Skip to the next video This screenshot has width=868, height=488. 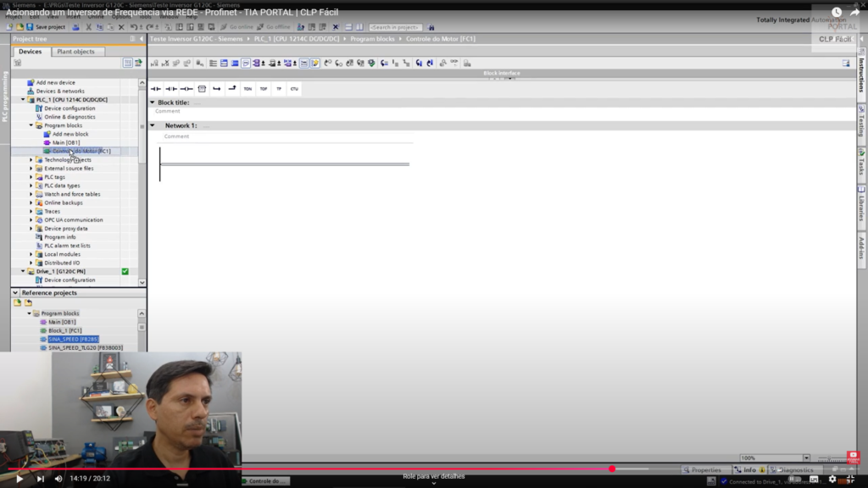[41, 480]
